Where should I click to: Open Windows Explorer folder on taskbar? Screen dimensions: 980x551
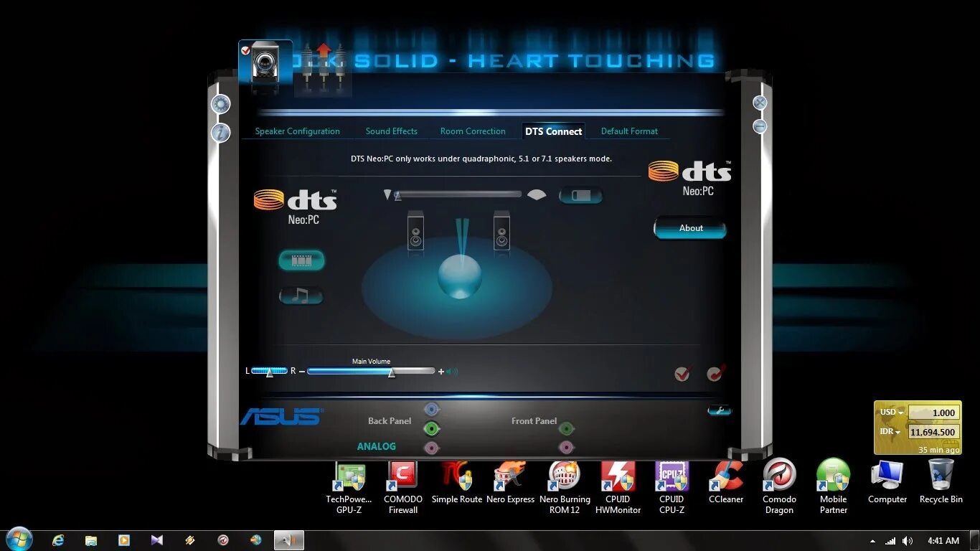91,540
